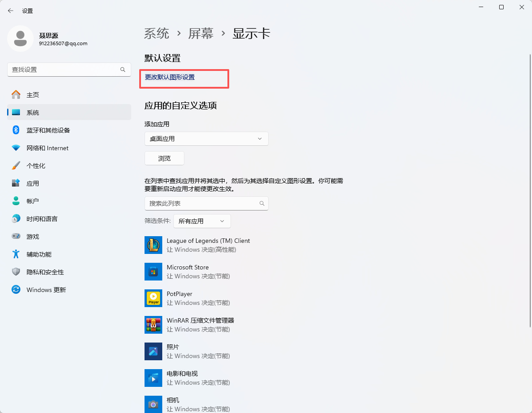Viewport: 532px width, 413px height.
Task: Click the WinRAR app icon
Action: point(153,325)
